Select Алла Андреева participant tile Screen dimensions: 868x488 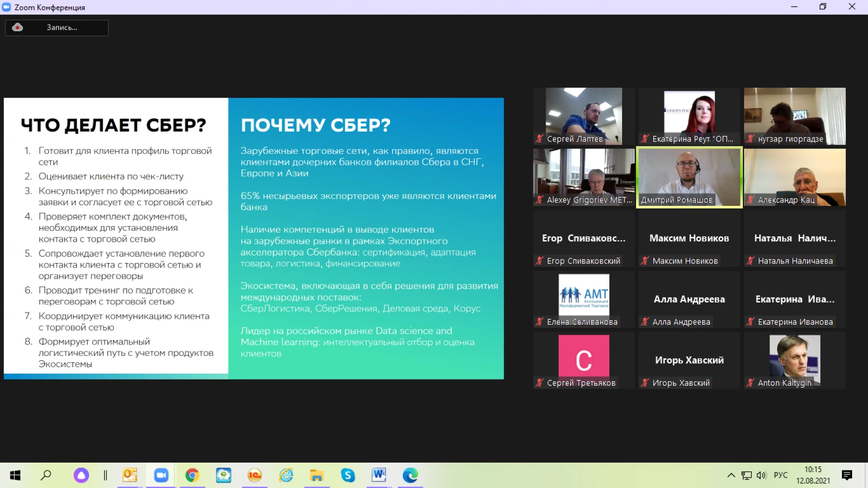(689, 299)
